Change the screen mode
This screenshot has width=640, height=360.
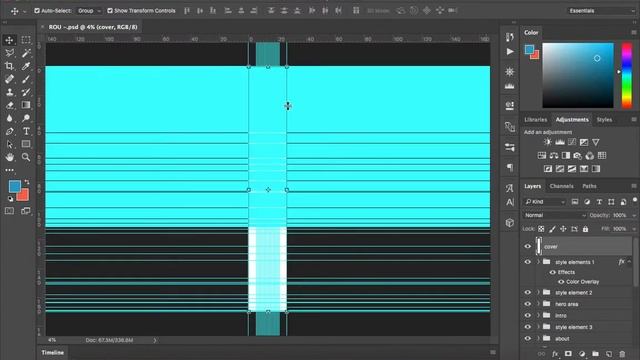26,211
